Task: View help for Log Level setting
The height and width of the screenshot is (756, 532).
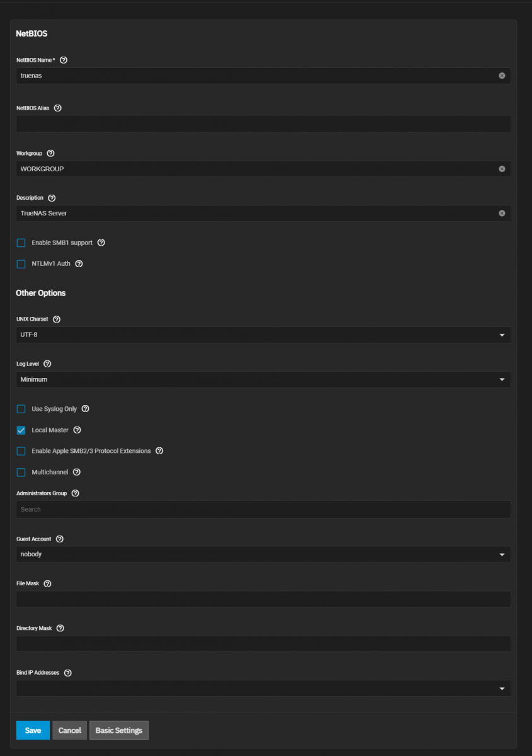Action: [x=47, y=364]
